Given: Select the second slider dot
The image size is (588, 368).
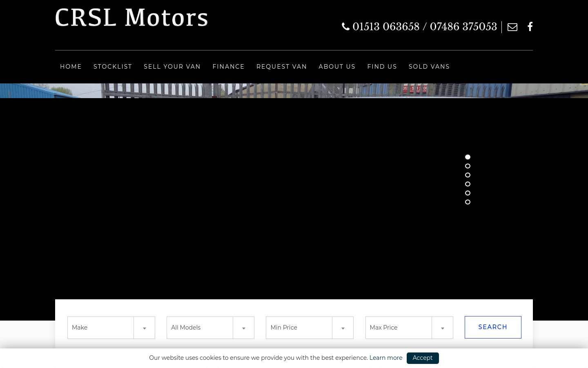Looking at the screenshot, I should click(468, 166).
